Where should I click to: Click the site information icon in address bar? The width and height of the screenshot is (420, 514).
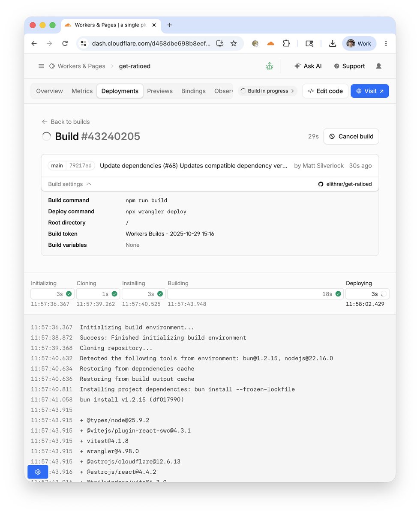click(x=84, y=43)
